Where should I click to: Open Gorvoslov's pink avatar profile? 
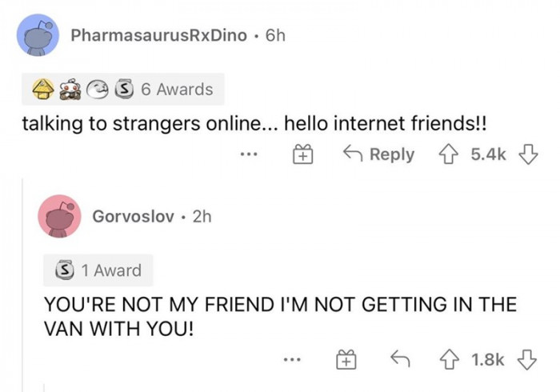tap(59, 216)
